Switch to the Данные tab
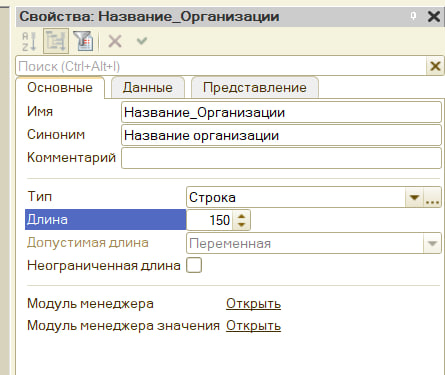The image size is (445, 375). pyautogui.click(x=148, y=88)
